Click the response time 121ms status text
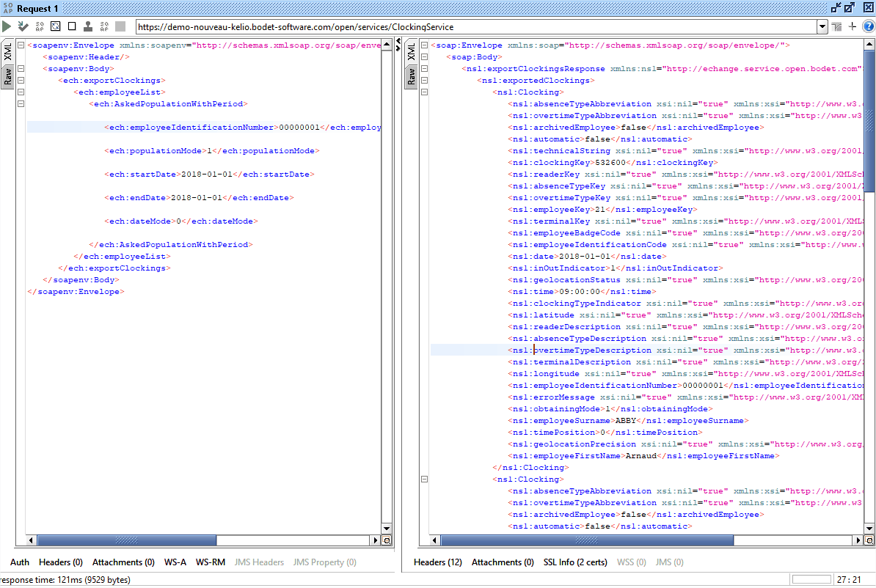 click(x=65, y=580)
